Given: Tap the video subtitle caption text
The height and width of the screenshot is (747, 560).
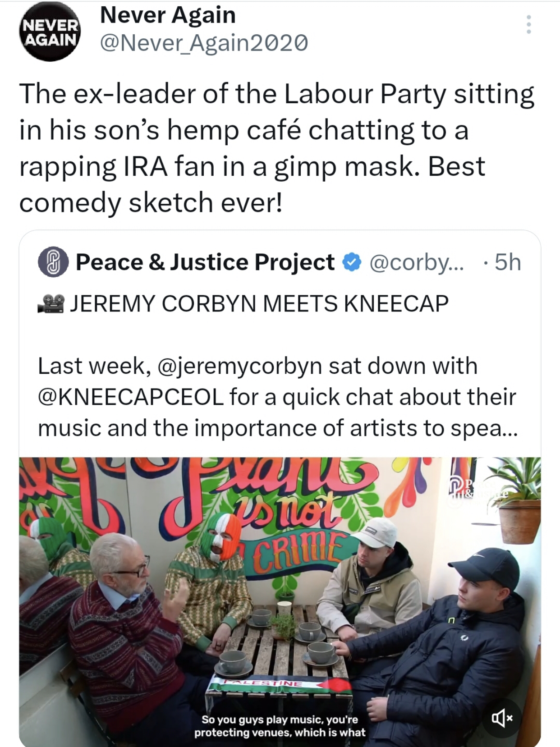Looking at the screenshot, I should (280, 726).
